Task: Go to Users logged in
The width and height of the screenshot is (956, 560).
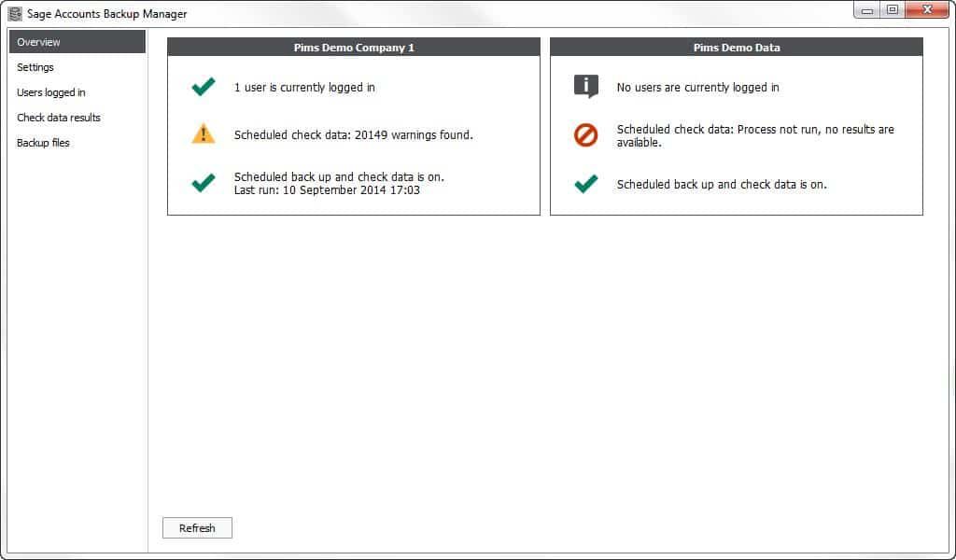Action: coord(51,92)
